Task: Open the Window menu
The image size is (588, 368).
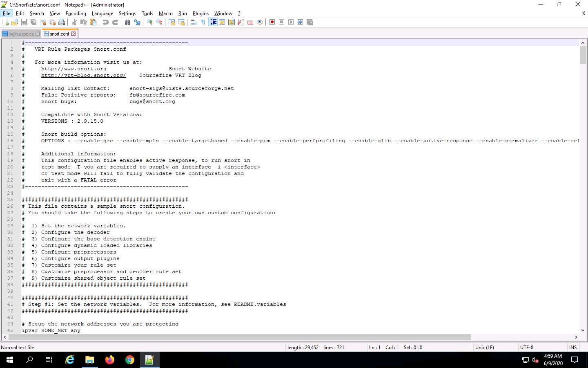Action: point(223,13)
